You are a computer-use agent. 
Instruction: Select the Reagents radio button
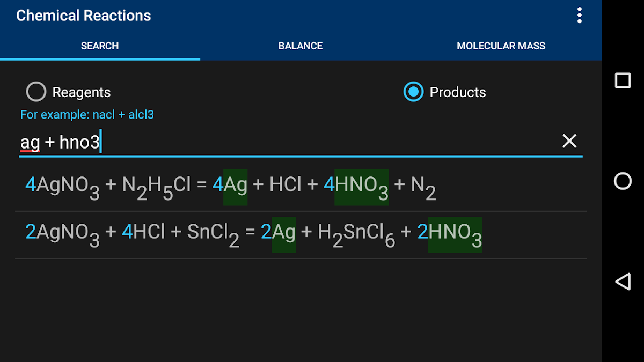click(x=36, y=92)
